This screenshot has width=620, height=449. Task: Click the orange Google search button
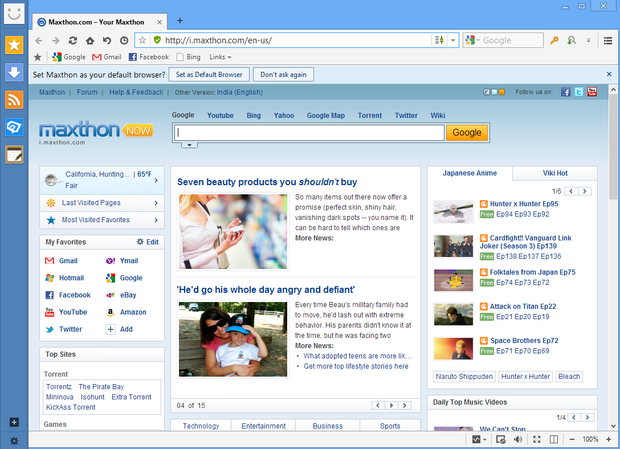tap(467, 133)
